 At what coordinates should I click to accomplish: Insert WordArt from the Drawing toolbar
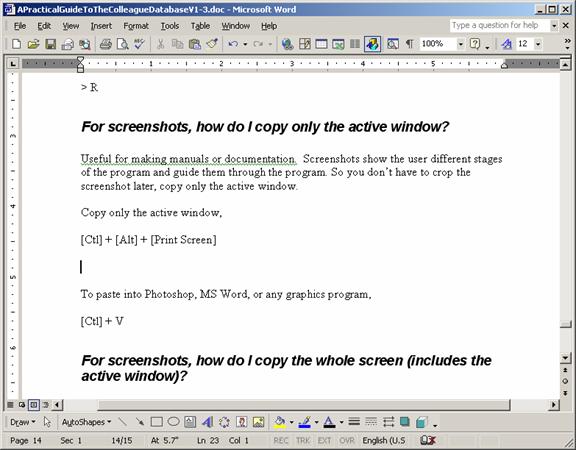207,422
